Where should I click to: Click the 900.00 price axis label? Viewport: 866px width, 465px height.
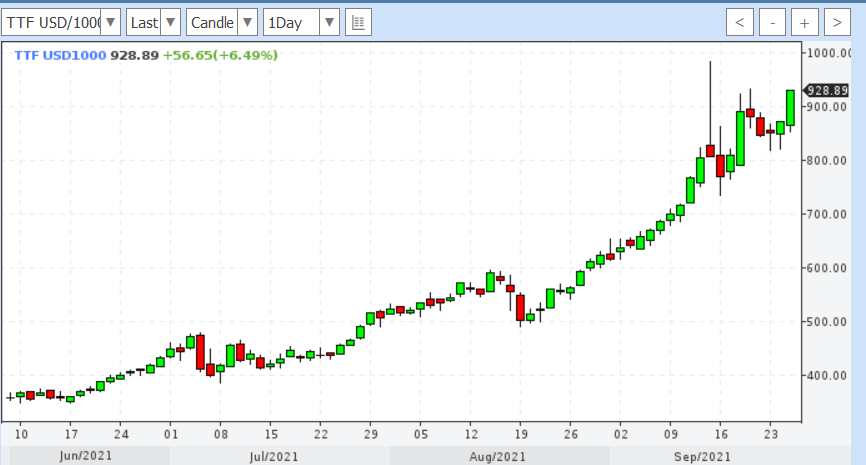coord(826,107)
